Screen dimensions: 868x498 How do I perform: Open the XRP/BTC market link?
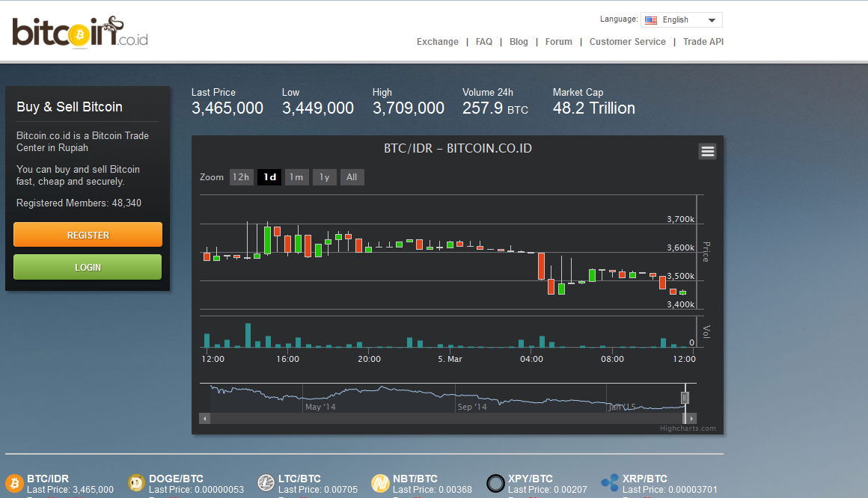(x=645, y=479)
